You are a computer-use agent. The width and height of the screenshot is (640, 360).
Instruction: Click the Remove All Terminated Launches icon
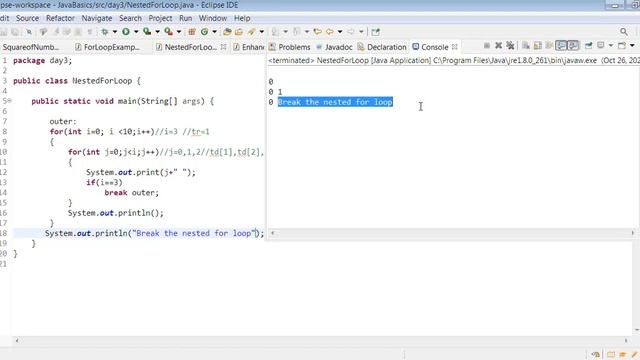click(x=510, y=46)
